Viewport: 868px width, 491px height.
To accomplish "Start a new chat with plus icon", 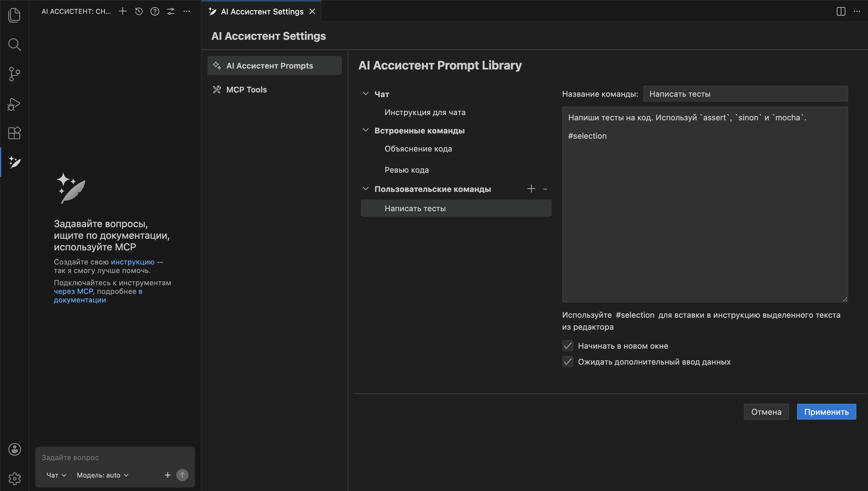I will pos(123,11).
